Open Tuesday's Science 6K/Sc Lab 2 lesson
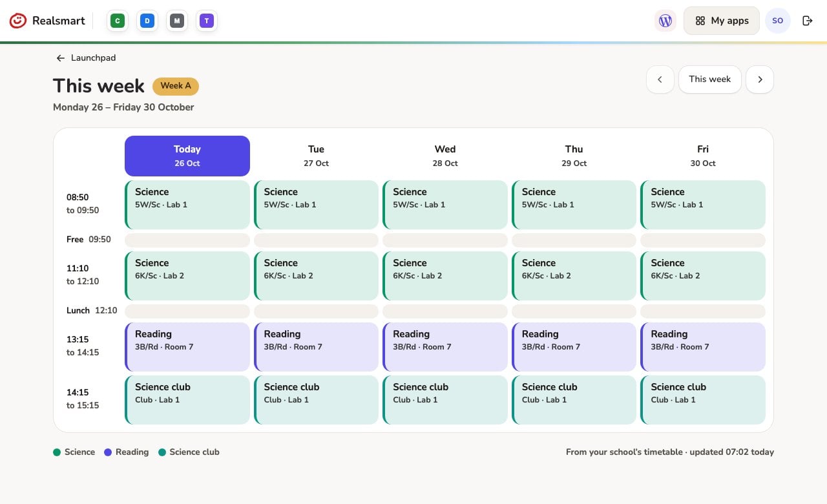This screenshot has height=504, width=827. (316, 276)
